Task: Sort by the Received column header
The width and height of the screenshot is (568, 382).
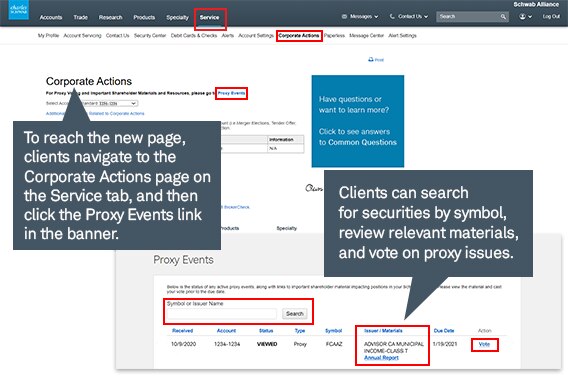Action: 183,331
